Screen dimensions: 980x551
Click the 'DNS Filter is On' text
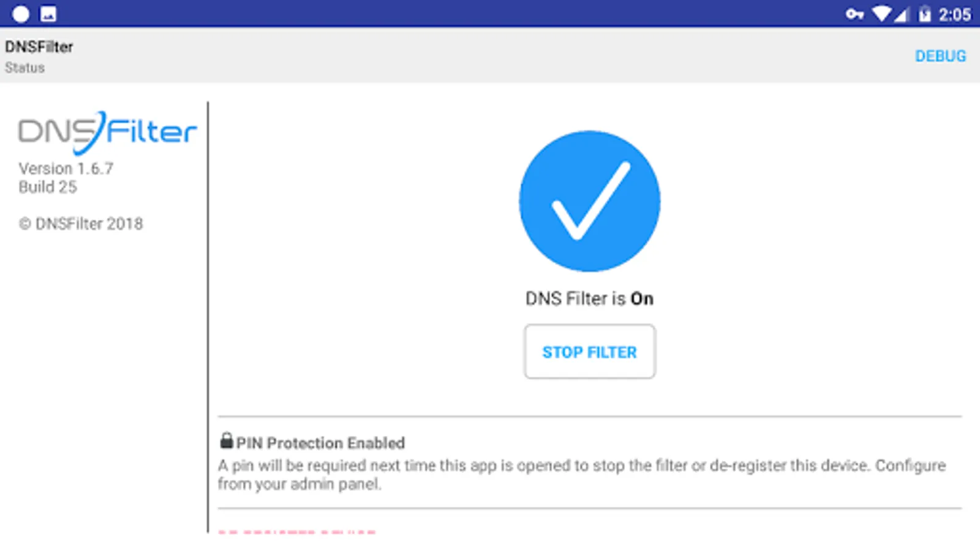(589, 299)
